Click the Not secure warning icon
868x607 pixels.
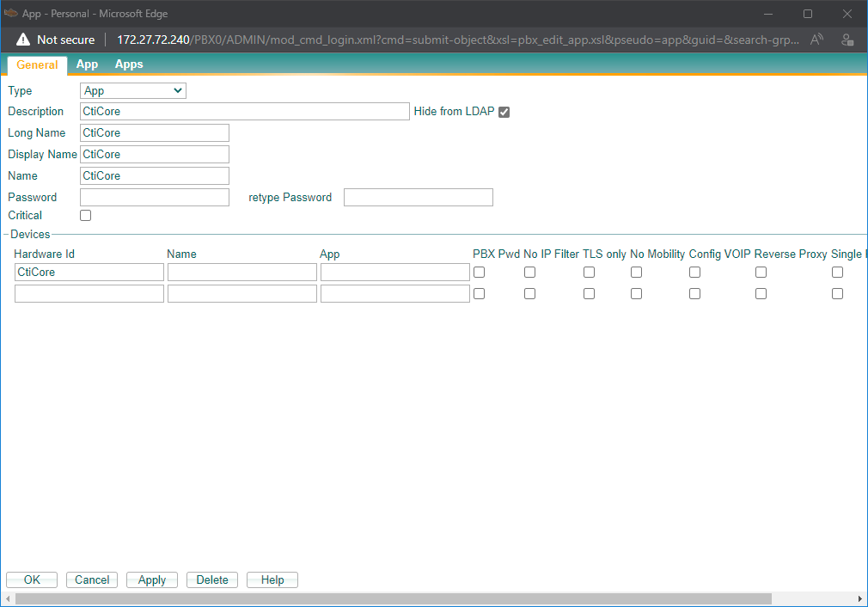[x=23, y=40]
